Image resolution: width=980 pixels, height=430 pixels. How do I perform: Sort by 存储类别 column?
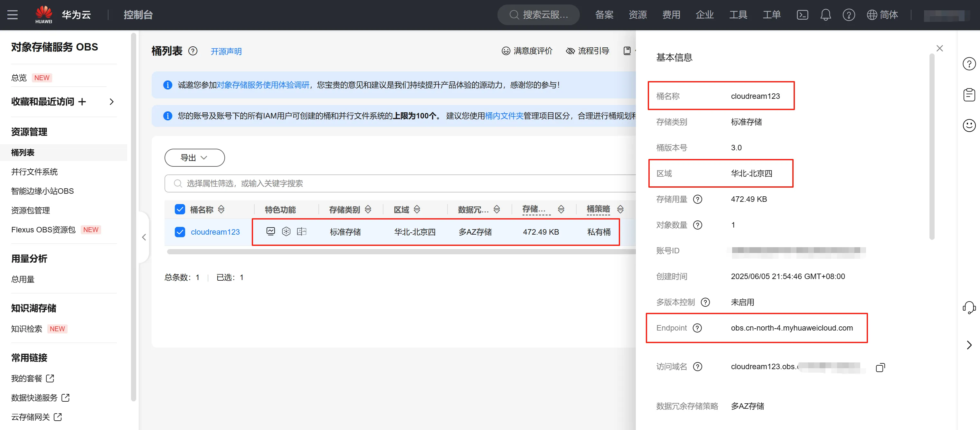click(x=368, y=210)
